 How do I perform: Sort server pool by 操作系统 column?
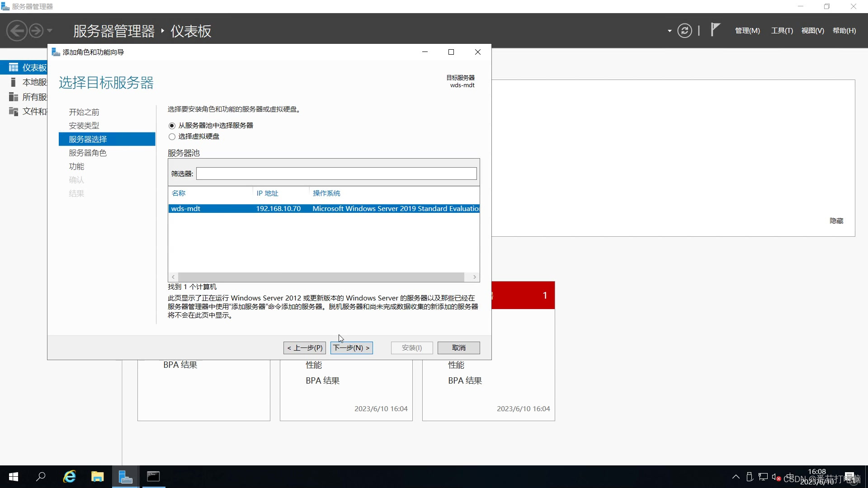[326, 193]
